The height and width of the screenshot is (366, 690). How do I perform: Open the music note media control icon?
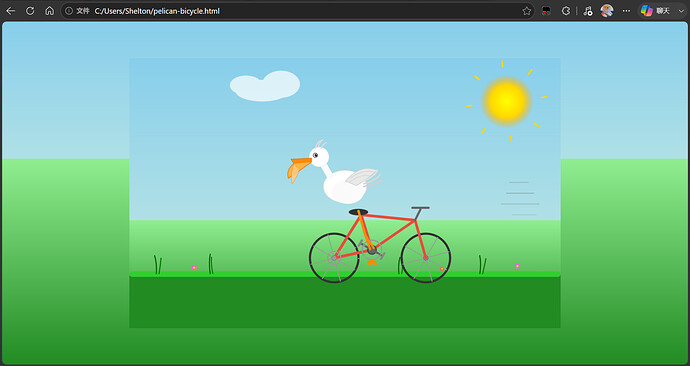588,11
